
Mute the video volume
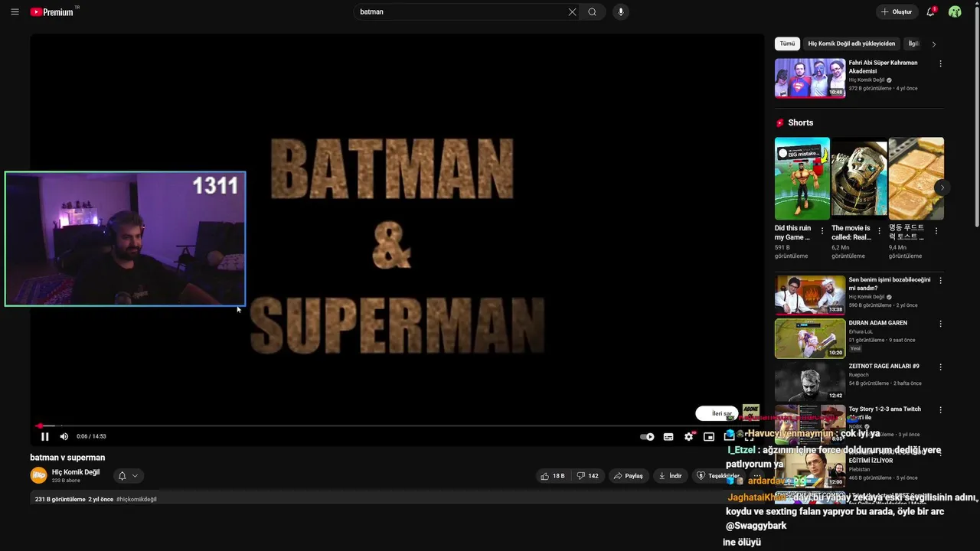(64, 436)
